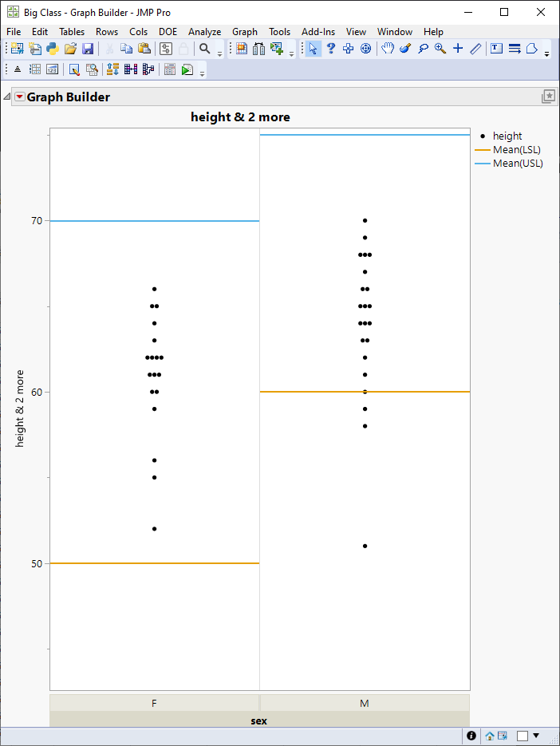Viewport: 560px width, 746px height.
Task: Open the Graph Builder red triangle menu
Action: [20, 97]
